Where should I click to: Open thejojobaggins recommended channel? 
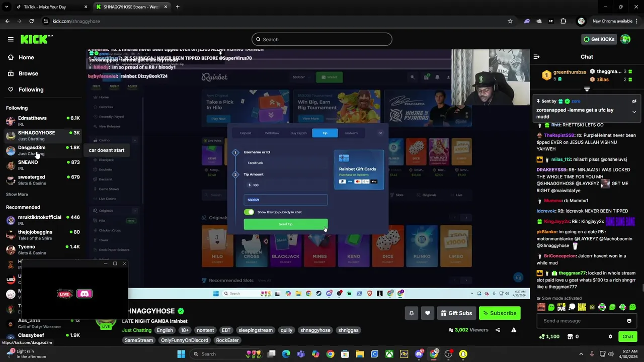pos(43,235)
